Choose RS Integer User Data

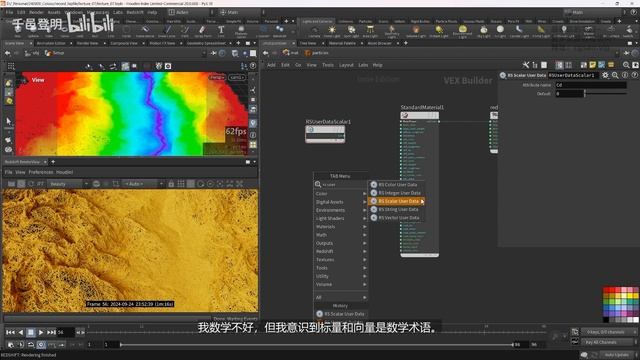397,193
